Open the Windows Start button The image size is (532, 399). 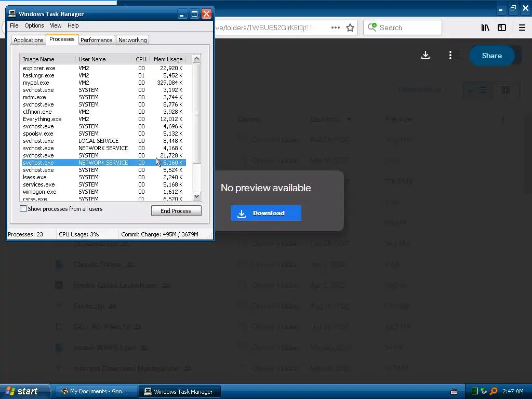click(x=24, y=391)
